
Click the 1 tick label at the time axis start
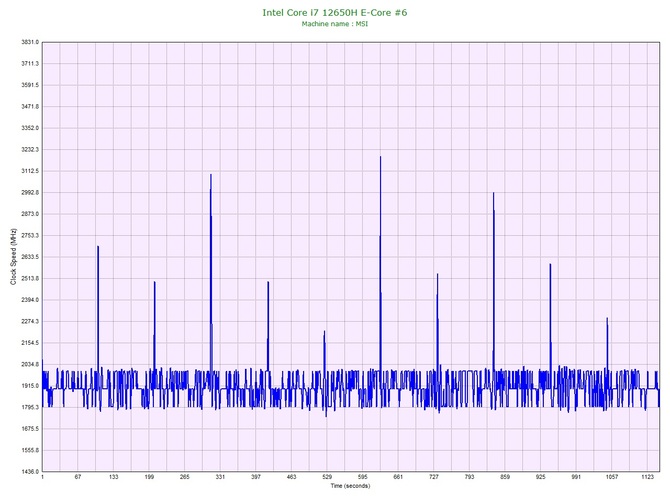point(42,478)
